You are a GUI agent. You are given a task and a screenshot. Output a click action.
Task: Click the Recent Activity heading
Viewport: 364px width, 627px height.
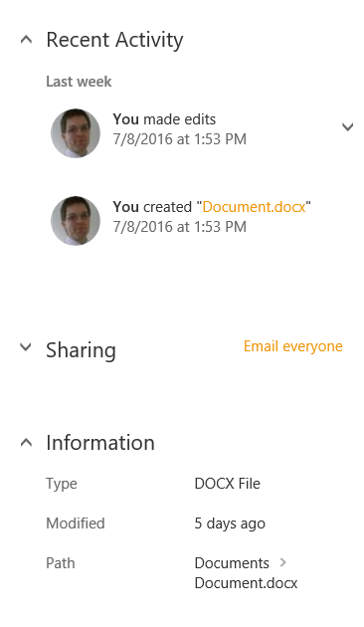(x=114, y=41)
